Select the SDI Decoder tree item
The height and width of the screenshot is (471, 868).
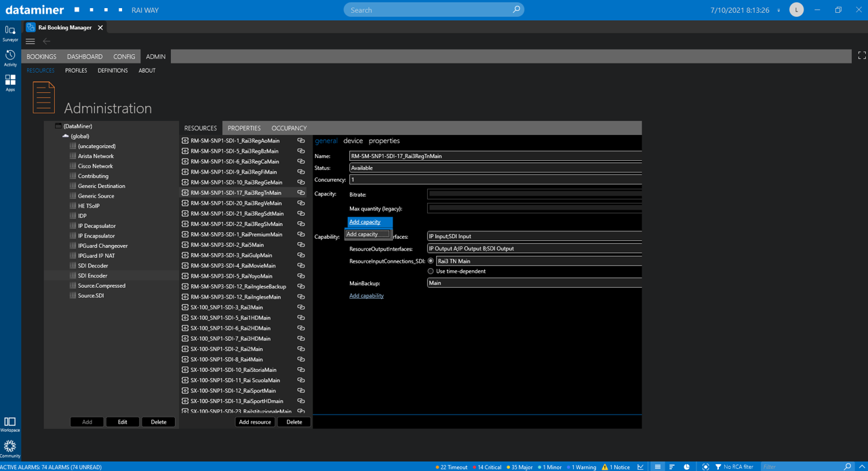[93, 265]
